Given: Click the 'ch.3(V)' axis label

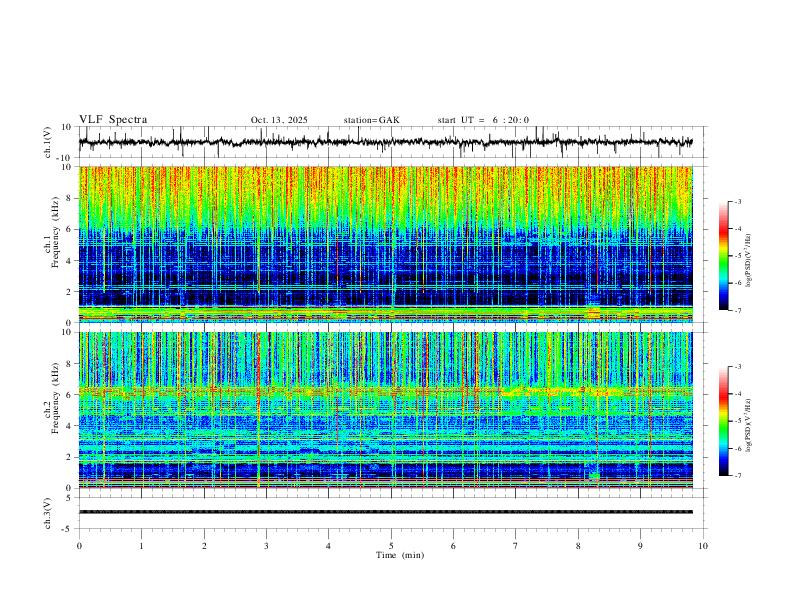Looking at the screenshot, I should 48,513.
